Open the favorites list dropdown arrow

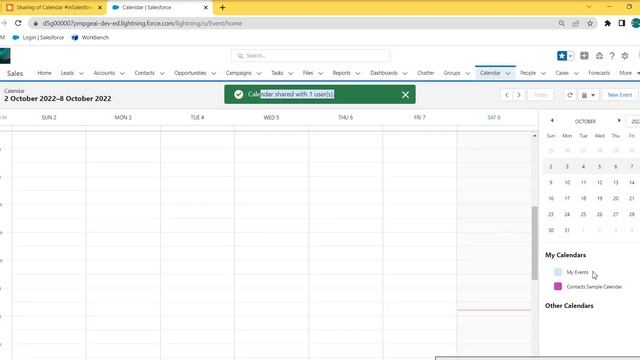coord(571,56)
